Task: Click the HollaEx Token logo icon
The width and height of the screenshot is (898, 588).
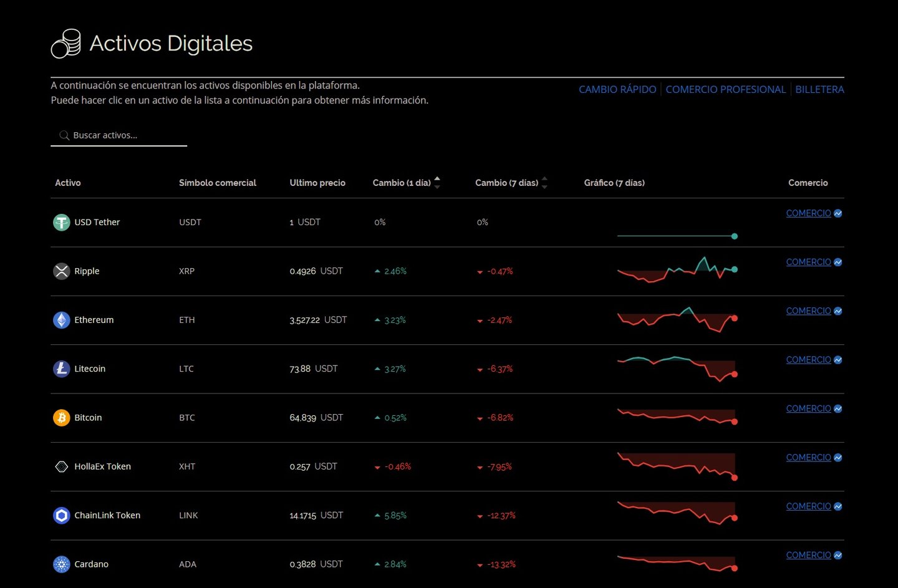Action: point(61,466)
